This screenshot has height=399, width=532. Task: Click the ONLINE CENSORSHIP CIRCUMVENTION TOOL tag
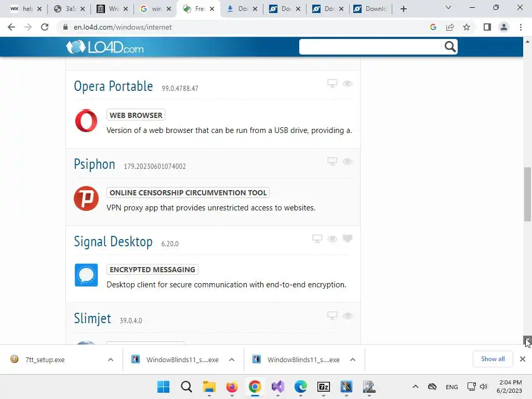[x=188, y=192]
